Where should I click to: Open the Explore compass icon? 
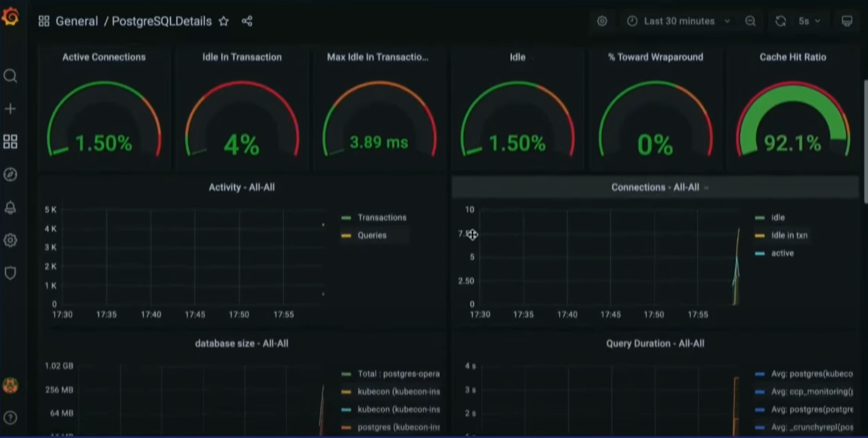pos(10,175)
